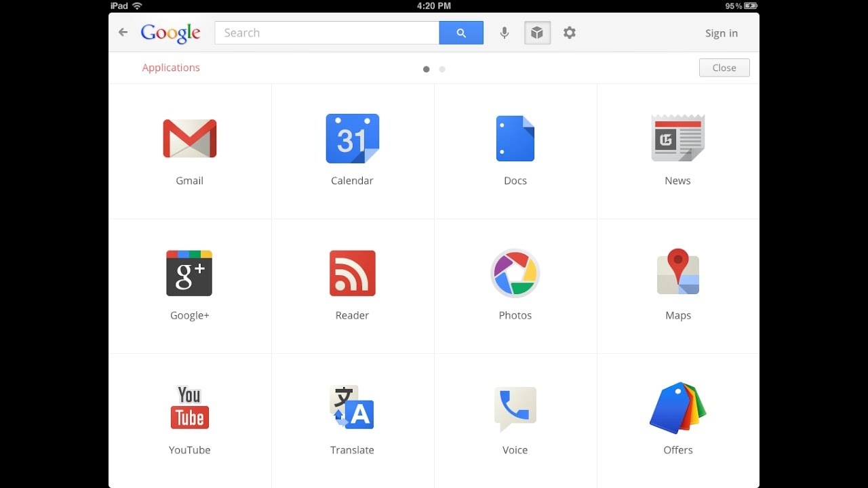
Task: Open the Offers tag icon
Action: pyautogui.click(x=678, y=407)
